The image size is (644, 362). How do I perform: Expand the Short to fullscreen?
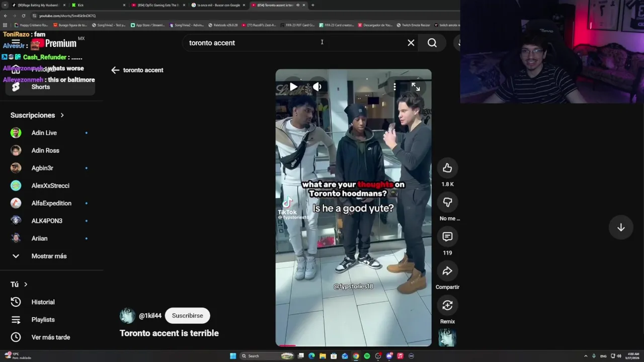tap(416, 87)
